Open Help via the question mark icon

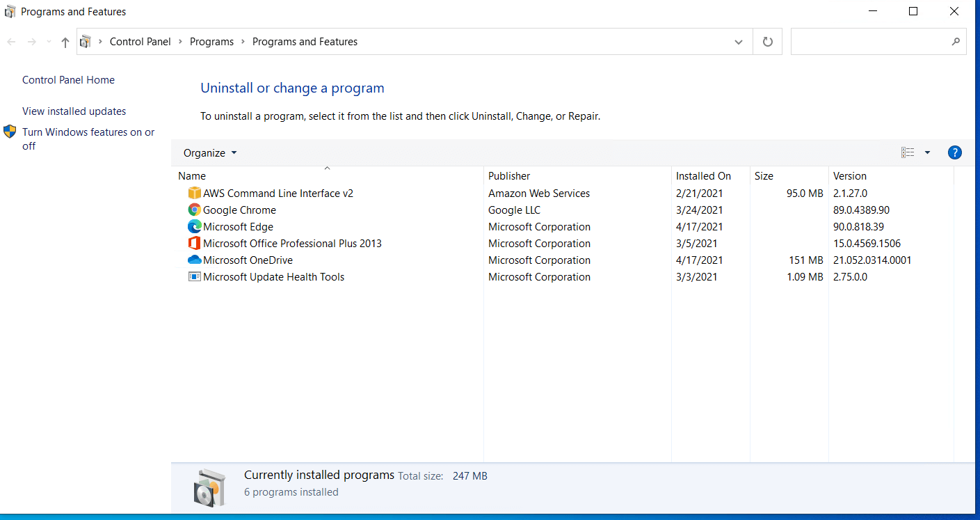tap(954, 152)
